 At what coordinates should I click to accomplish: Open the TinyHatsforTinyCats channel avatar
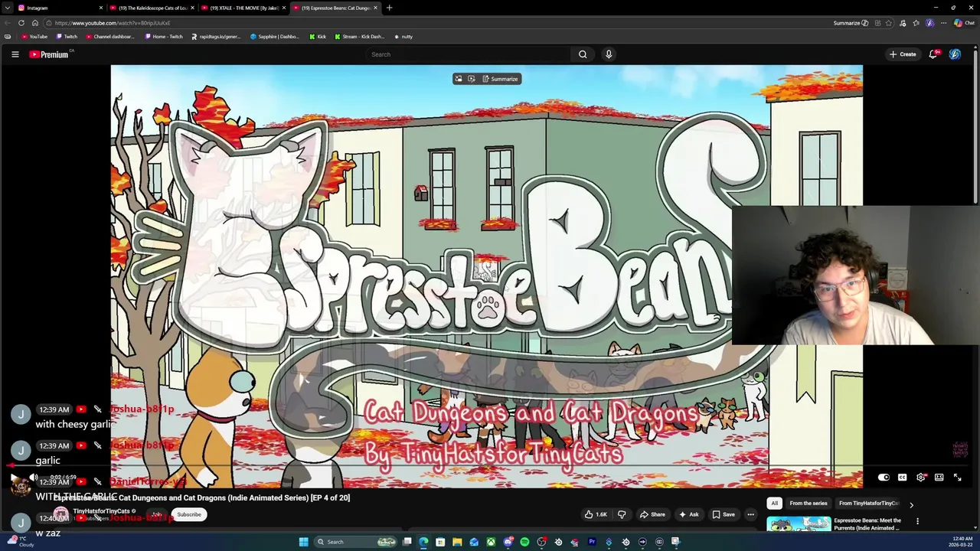point(60,514)
